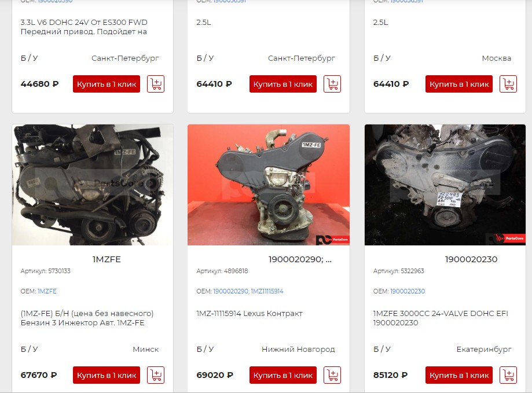View engine photo with red background
This screenshot has width=532, height=393.
pos(269,185)
